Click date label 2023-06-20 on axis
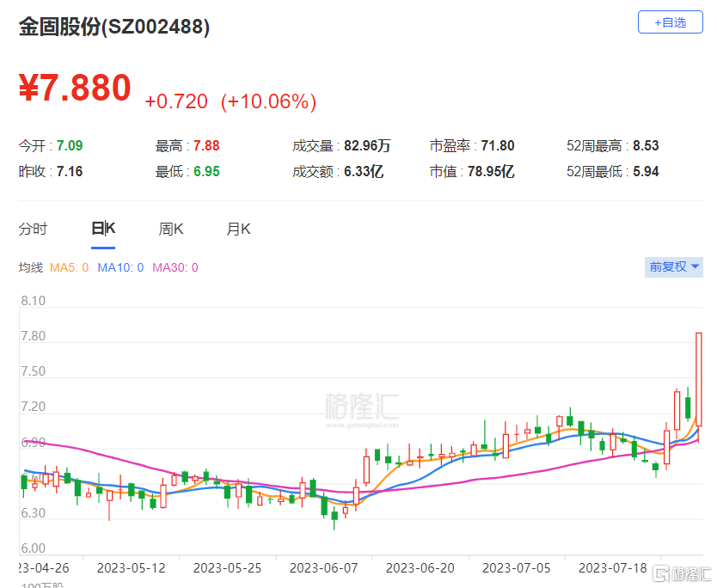 click(x=420, y=568)
